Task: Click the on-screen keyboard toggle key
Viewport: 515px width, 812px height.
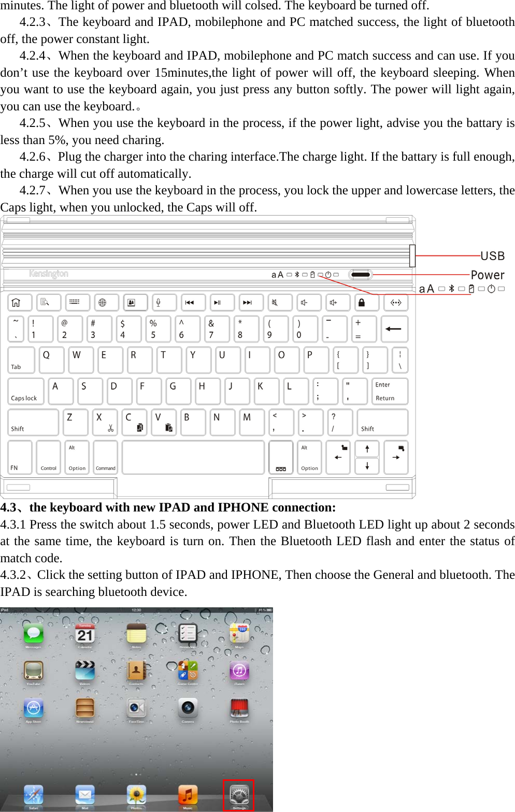Action: 78,303
